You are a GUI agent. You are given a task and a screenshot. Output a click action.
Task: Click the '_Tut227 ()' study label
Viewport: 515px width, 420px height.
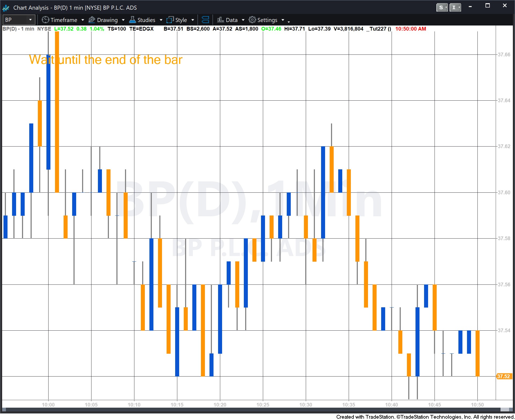coord(379,29)
